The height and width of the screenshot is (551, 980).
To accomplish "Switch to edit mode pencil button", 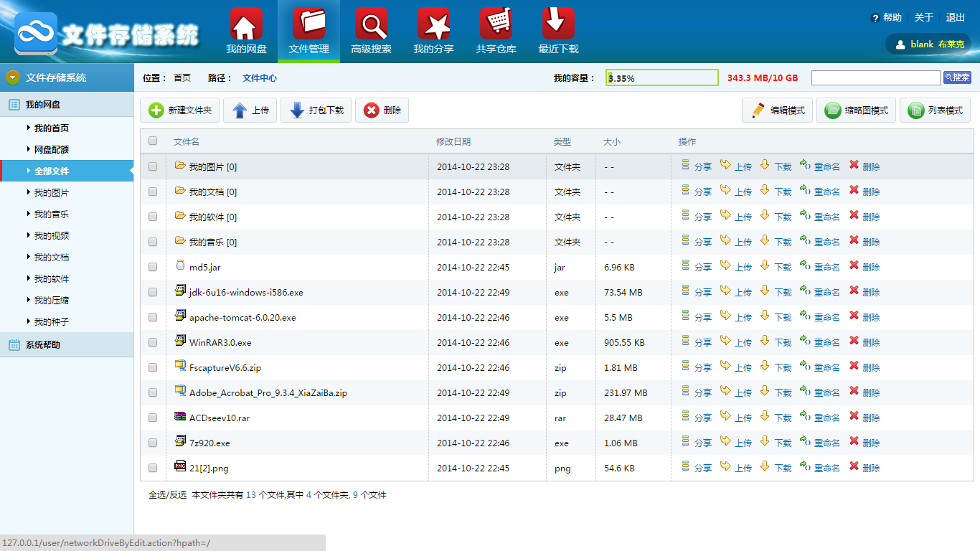I will pyautogui.click(x=777, y=110).
